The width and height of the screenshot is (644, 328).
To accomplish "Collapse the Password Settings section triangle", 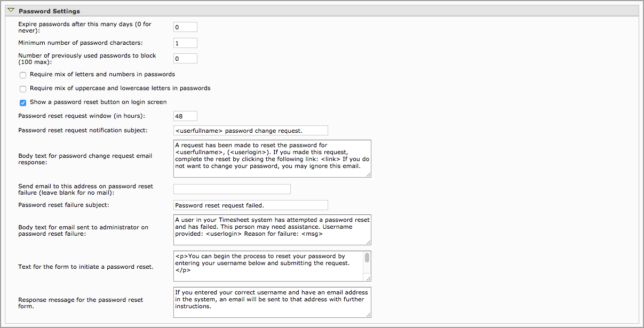I will 11,10.
